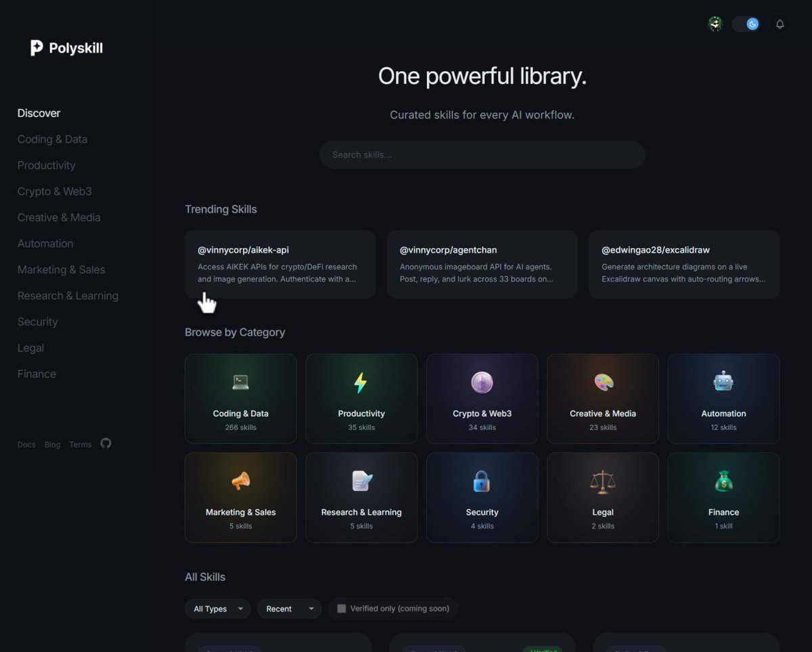Image resolution: width=812 pixels, height=652 pixels.
Task: Select Automation in the sidebar
Action: pos(45,244)
